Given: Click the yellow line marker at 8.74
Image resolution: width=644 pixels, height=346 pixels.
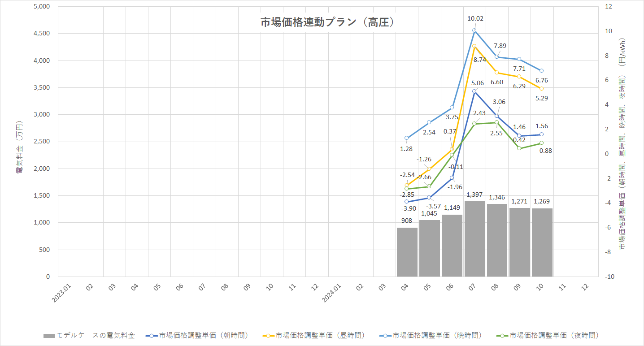Looking at the screenshot, I should pos(474,46).
